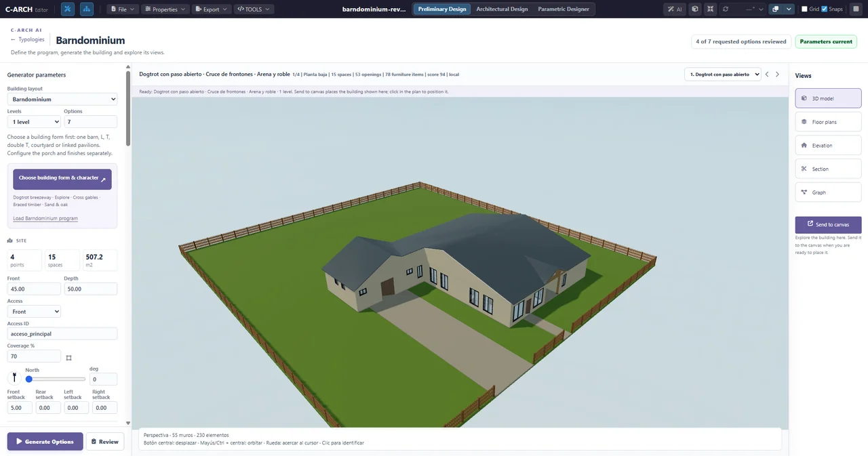
Task: Open the TOOLS menu
Action: click(253, 9)
